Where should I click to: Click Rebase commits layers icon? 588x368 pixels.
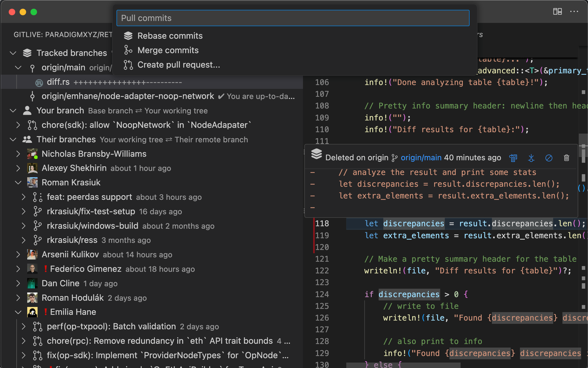click(x=128, y=36)
